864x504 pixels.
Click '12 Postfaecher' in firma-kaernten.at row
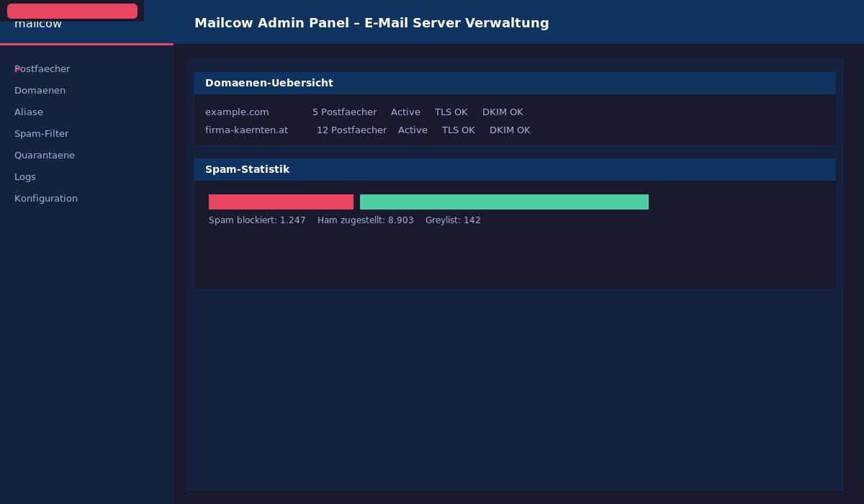(x=351, y=130)
